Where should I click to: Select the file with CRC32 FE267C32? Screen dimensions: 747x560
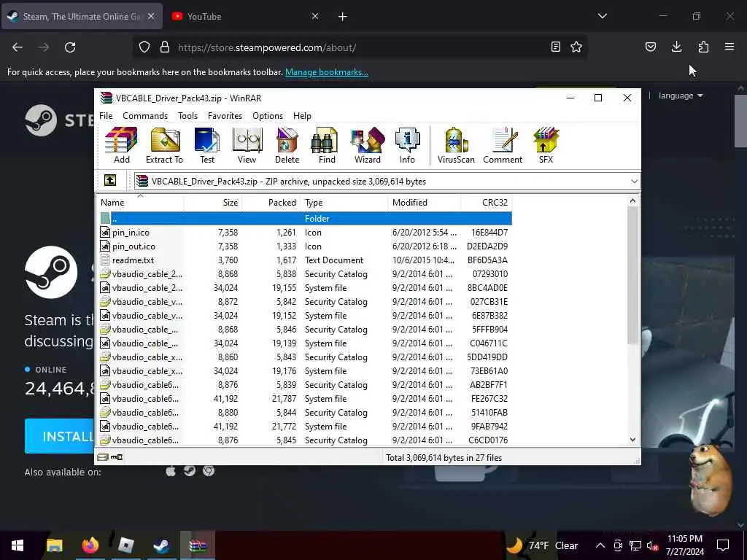pyautogui.click(x=305, y=399)
